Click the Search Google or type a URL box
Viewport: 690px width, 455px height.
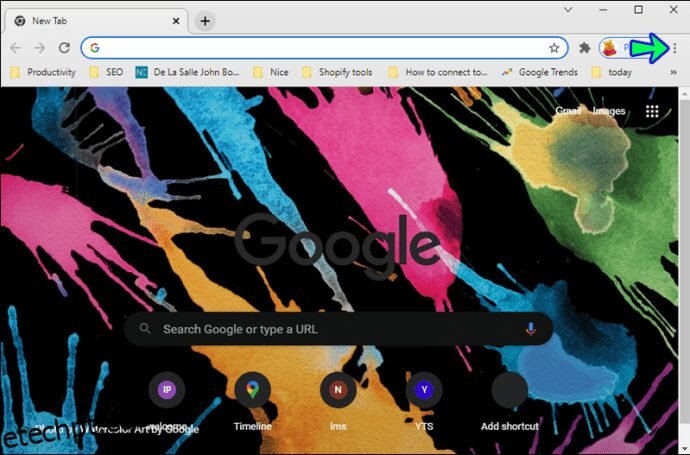(x=338, y=329)
